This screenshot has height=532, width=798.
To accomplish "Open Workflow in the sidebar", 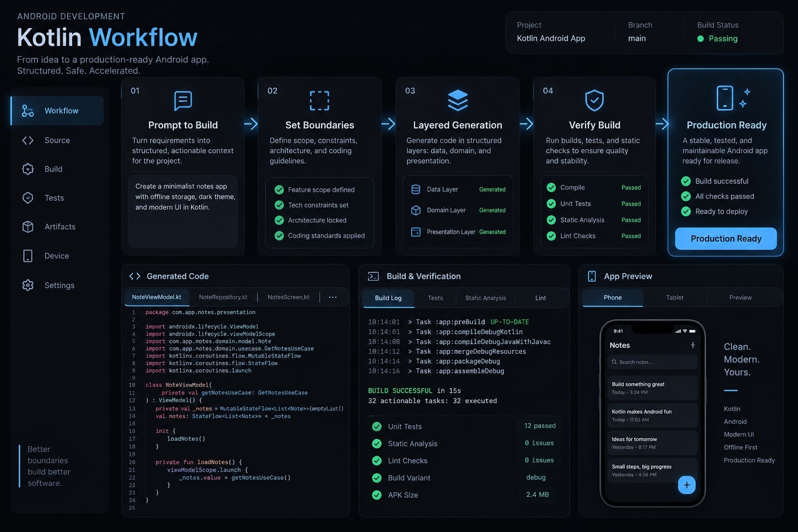I will click(x=57, y=111).
